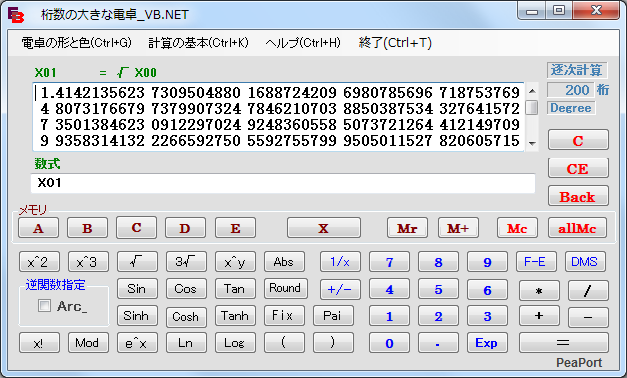627x378 pixels.
Task: Select memory A button
Action: pyautogui.click(x=38, y=228)
